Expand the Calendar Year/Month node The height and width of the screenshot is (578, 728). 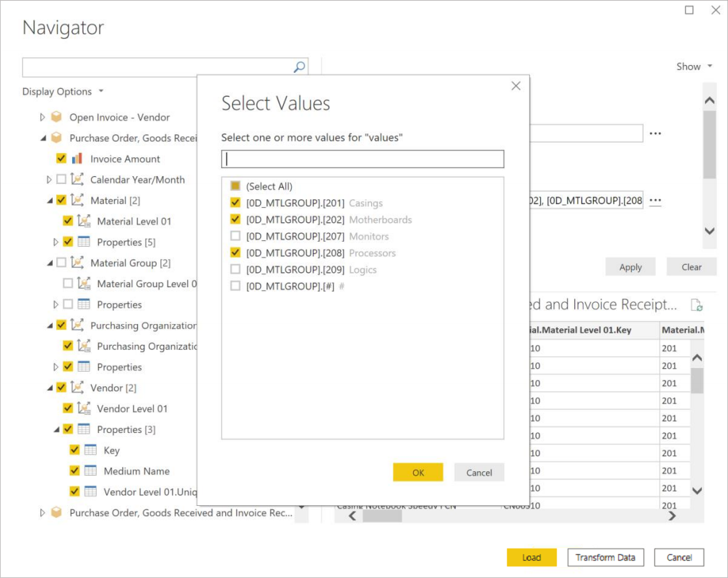[49, 180]
